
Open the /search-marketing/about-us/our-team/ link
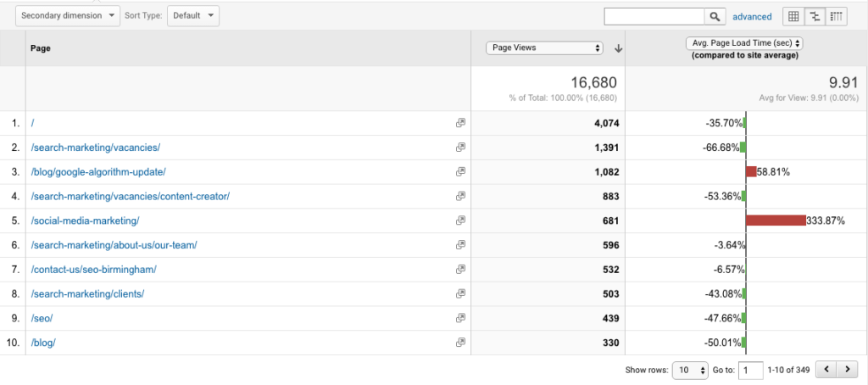(114, 245)
